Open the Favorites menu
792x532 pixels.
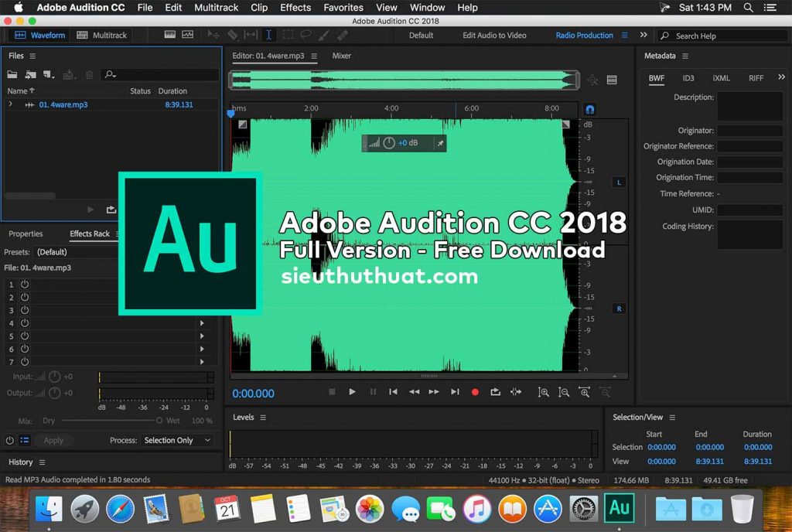343,8
